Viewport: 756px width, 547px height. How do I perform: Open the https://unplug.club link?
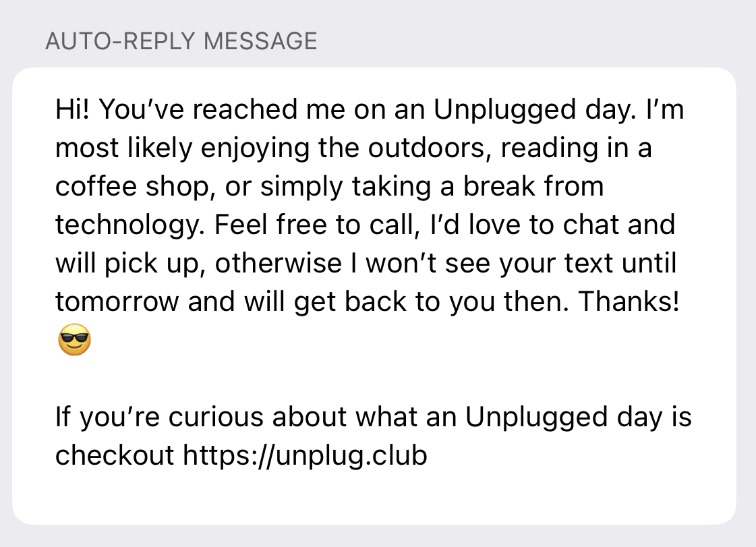point(305,456)
